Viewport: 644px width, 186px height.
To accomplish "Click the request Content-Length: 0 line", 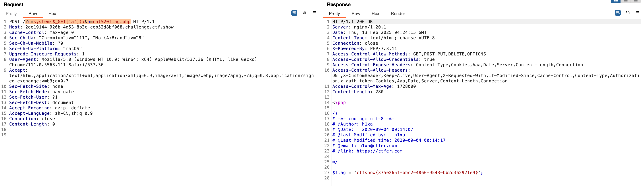I will [x=32, y=124].
